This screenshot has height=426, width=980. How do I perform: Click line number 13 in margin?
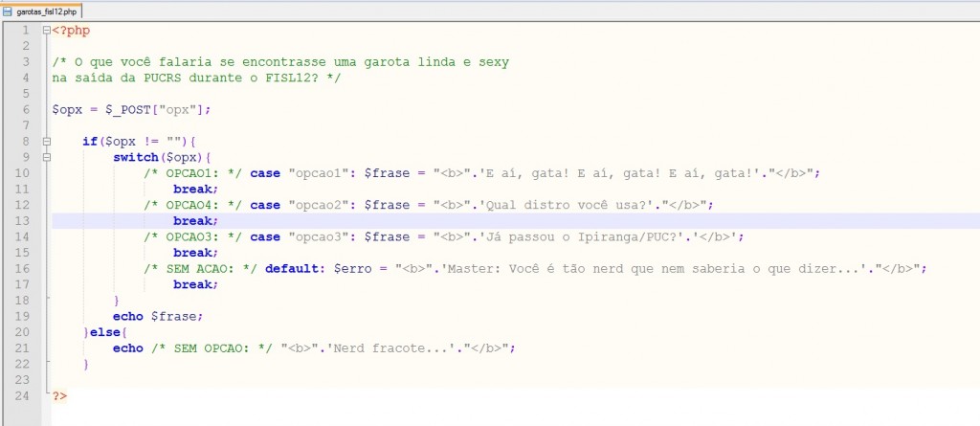(x=22, y=221)
